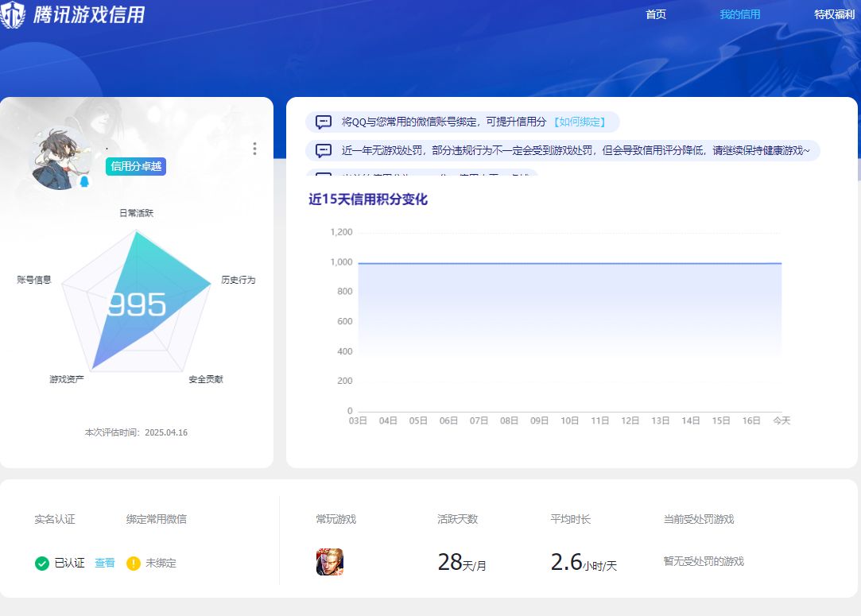Click the QQ penguin badge on avatar
This screenshot has height=616, width=861.
coord(84,181)
